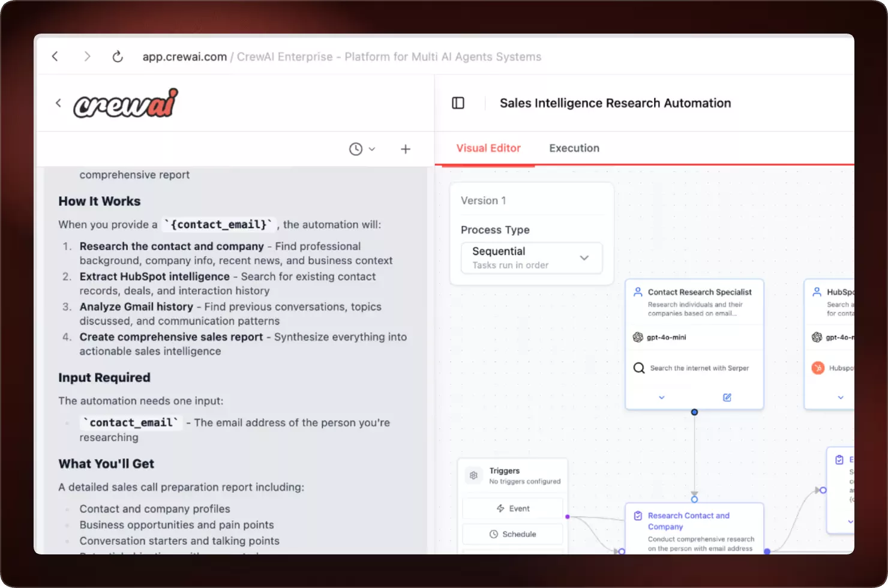Click "Conversation starters and talking points" bullet
Screen dimensions: 888x588
coord(179,541)
